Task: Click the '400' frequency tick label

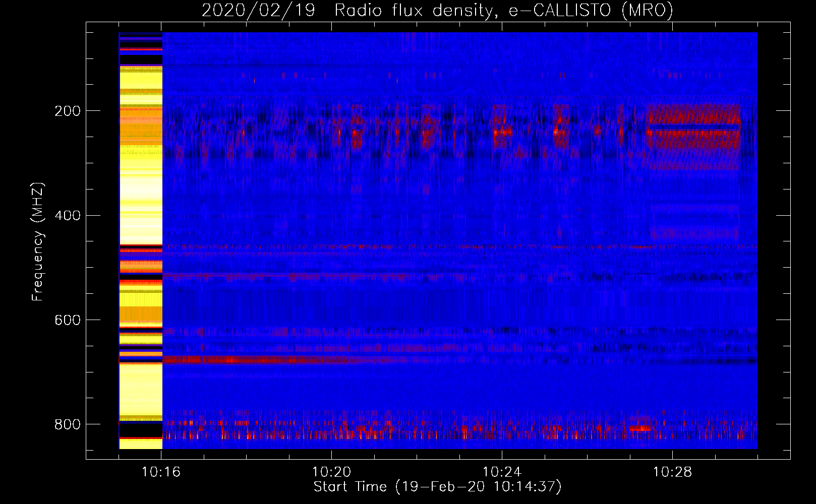Action: click(68, 216)
